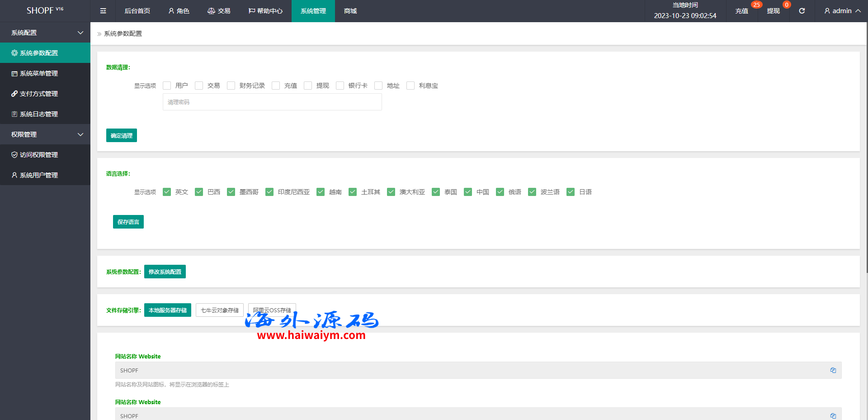Open 系统用户管理 in the sidebar
The height and width of the screenshot is (420, 868).
(38, 175)
